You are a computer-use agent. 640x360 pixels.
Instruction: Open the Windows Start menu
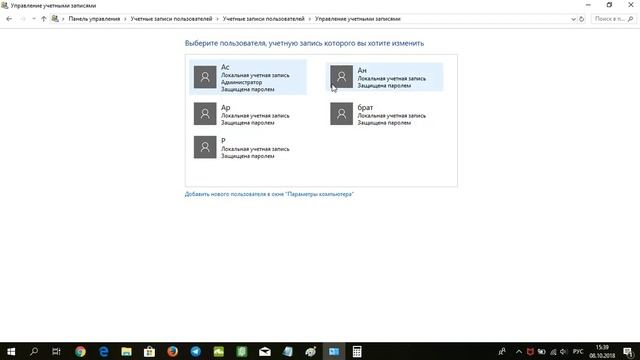click(x=11, y=351)
